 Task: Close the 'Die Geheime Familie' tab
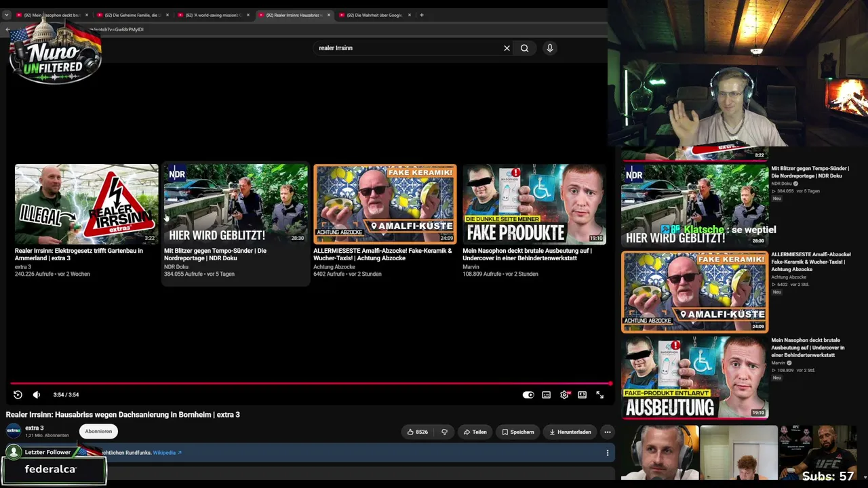(167, 15)
